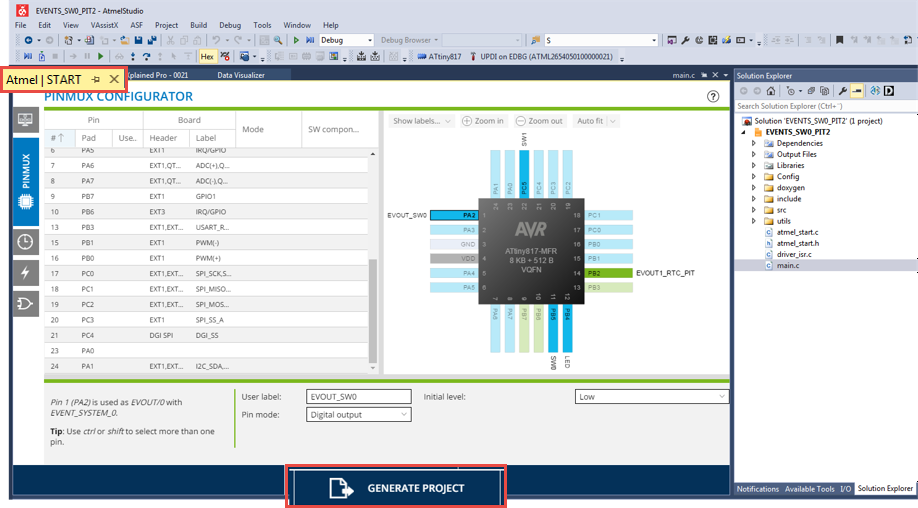Select the PC4 DGI_SS row in pin table
The image size is (918, 508).
pyautogui.click(x=206, y=335)
